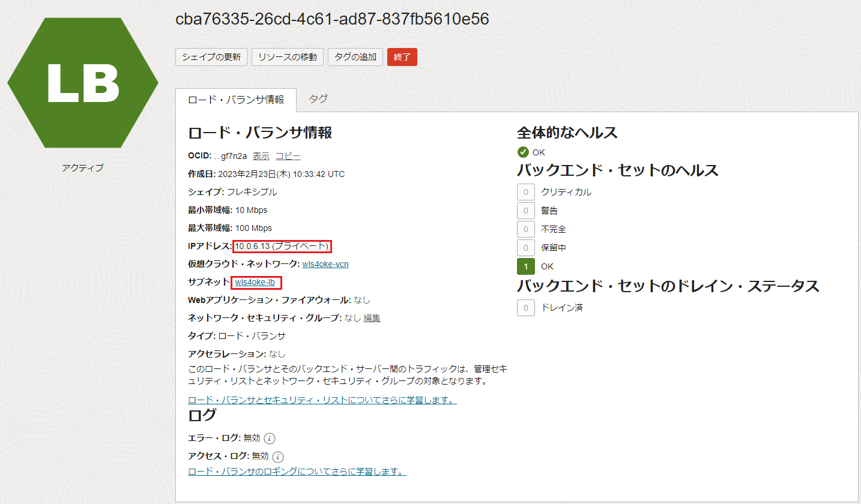861x504 pixels.
Task: Click the truncated OCID value ...gf7n2a
Action: click(231, 156)
